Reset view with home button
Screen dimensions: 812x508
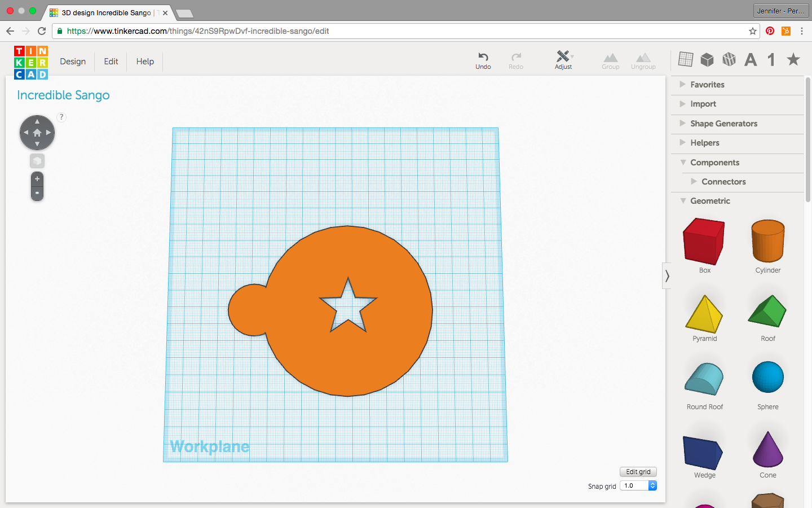click(x=37, y=133)
